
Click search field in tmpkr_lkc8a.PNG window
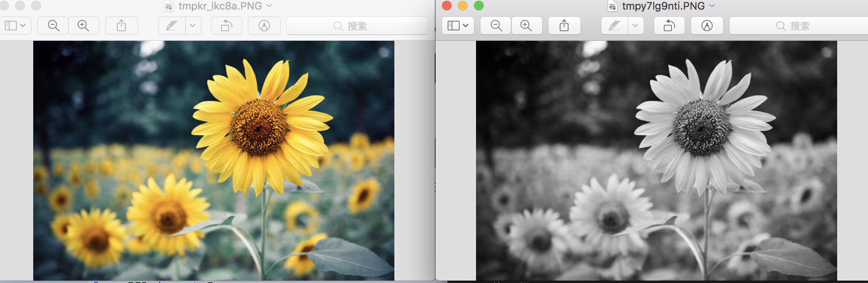click(x=357, y=26)
